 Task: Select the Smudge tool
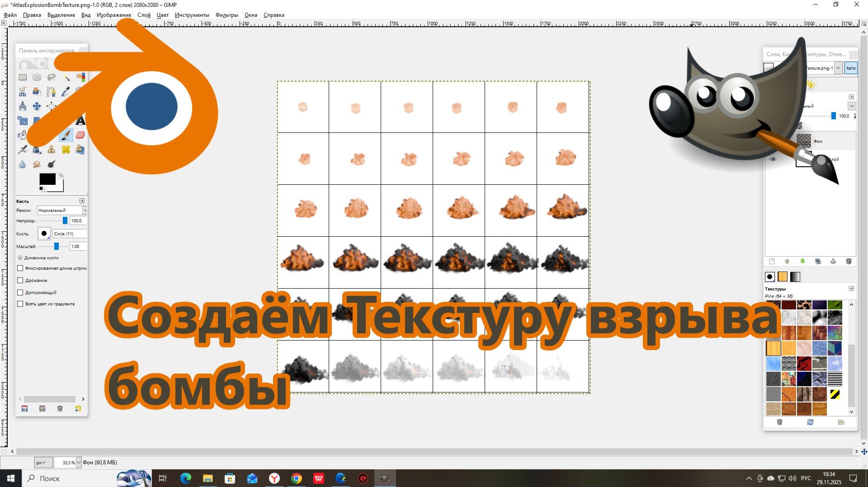point(37,164)
